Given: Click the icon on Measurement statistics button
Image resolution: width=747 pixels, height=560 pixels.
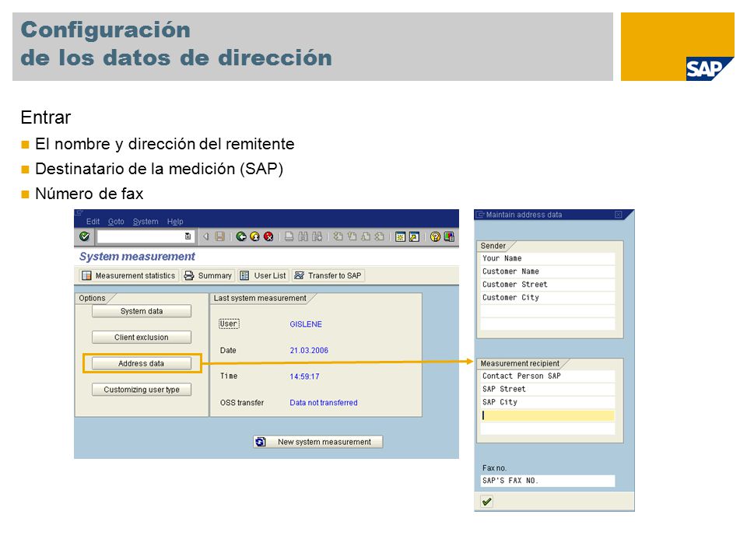Looking at the screenshot, I should 86,275.
